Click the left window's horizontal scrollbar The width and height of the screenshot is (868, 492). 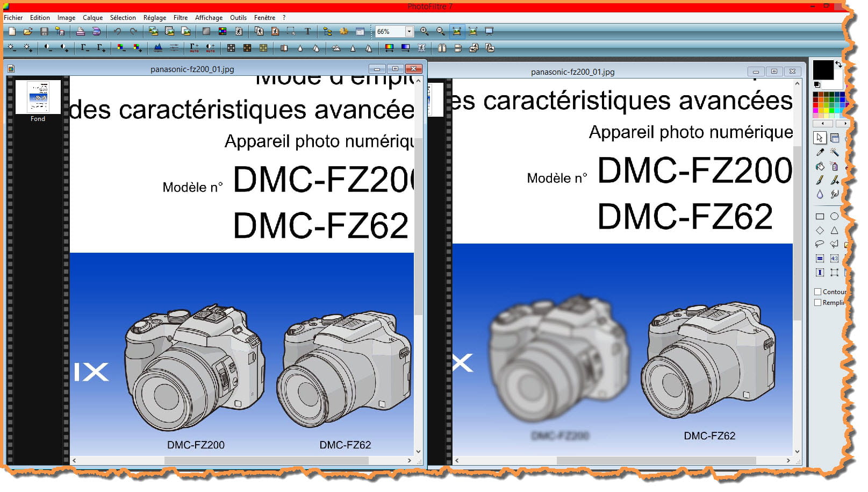242,461
